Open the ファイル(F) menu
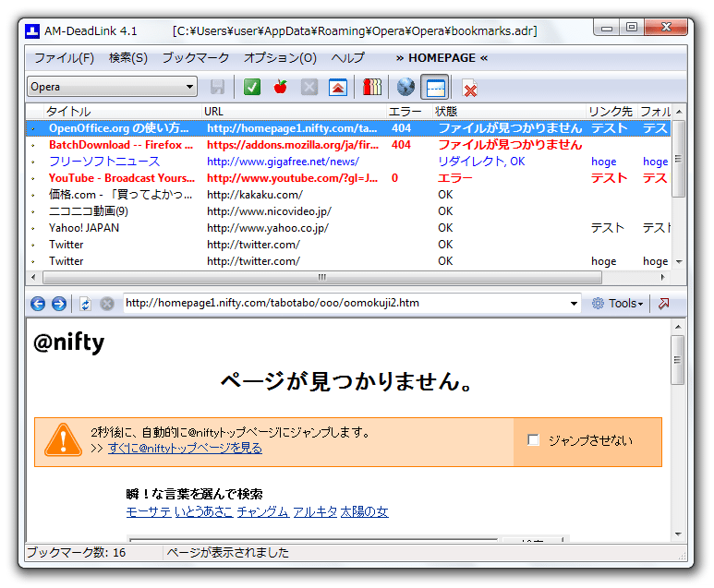 point(65,58)
